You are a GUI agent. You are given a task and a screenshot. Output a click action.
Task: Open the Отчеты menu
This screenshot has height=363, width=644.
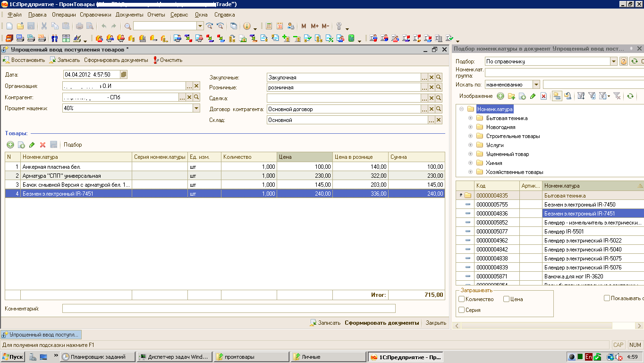tap(156, 15)
